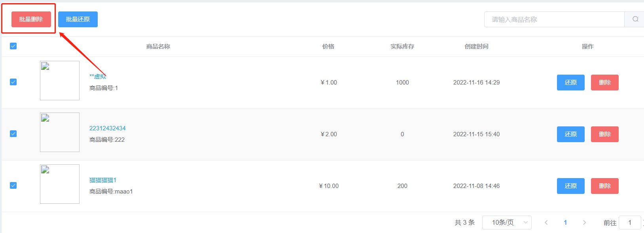Restore the product dated 2022-11-16
This screenshot has width=644, height=233.
point(571,83)
